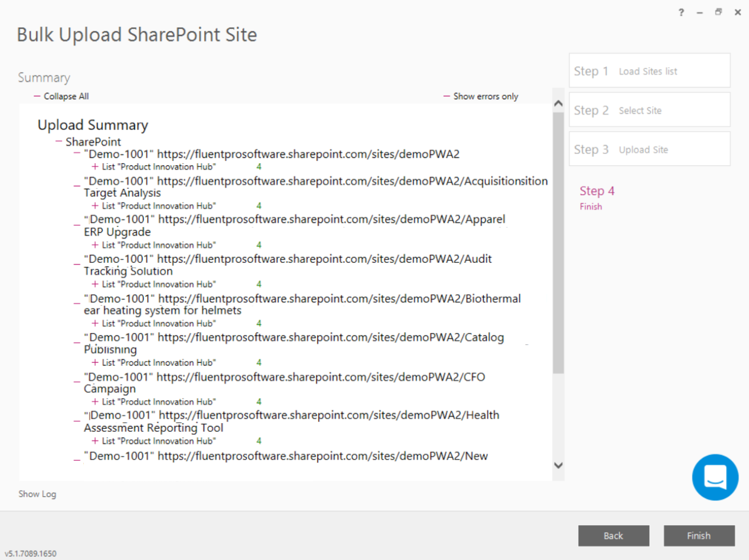Image resolution: width=749 pixels, height=560 pixels.
Task: Expand the list under Acquisition Target Analysis
Action: click(95, 206)
